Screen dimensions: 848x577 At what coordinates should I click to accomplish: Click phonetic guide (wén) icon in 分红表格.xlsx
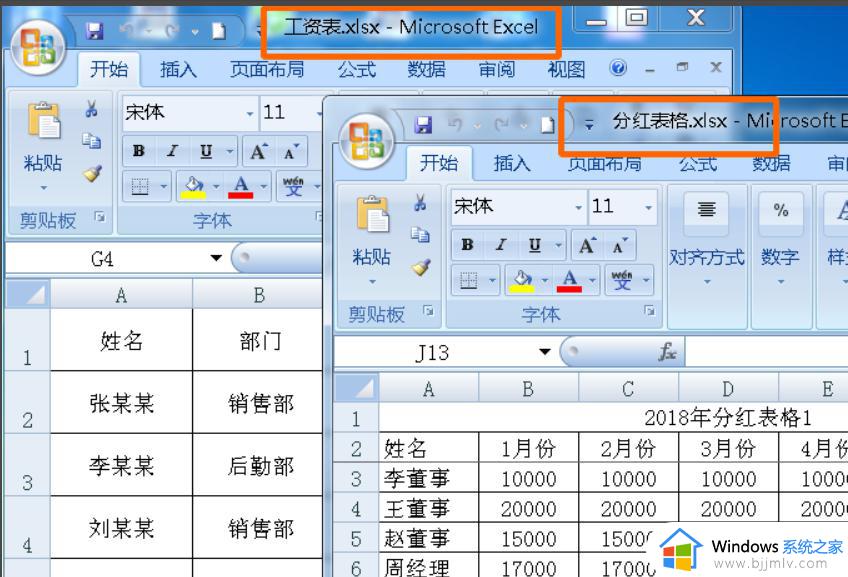pos(622,280)
